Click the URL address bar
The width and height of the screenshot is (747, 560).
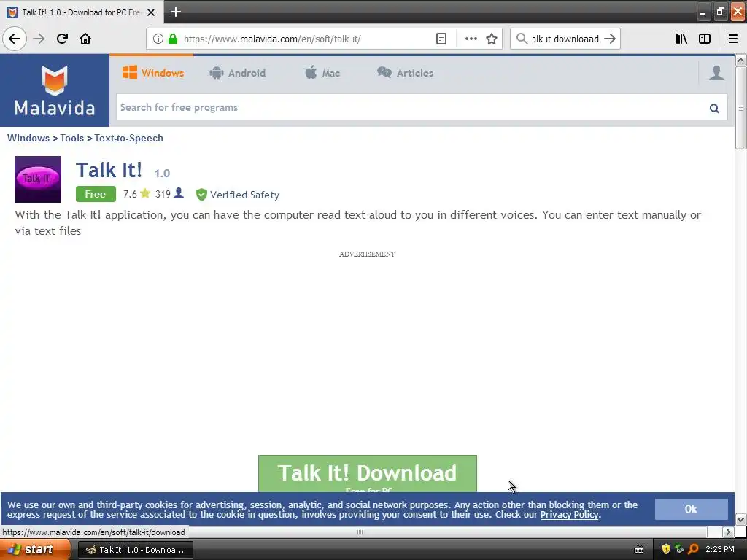pyautogui.click(x=305, y=39)
